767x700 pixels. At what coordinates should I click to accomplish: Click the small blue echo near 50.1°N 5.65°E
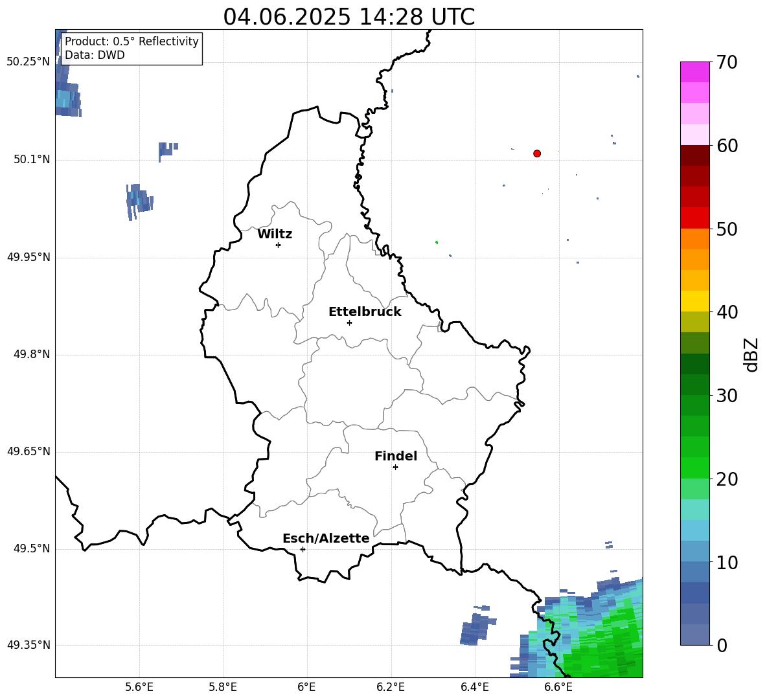(x=168, y=151)
